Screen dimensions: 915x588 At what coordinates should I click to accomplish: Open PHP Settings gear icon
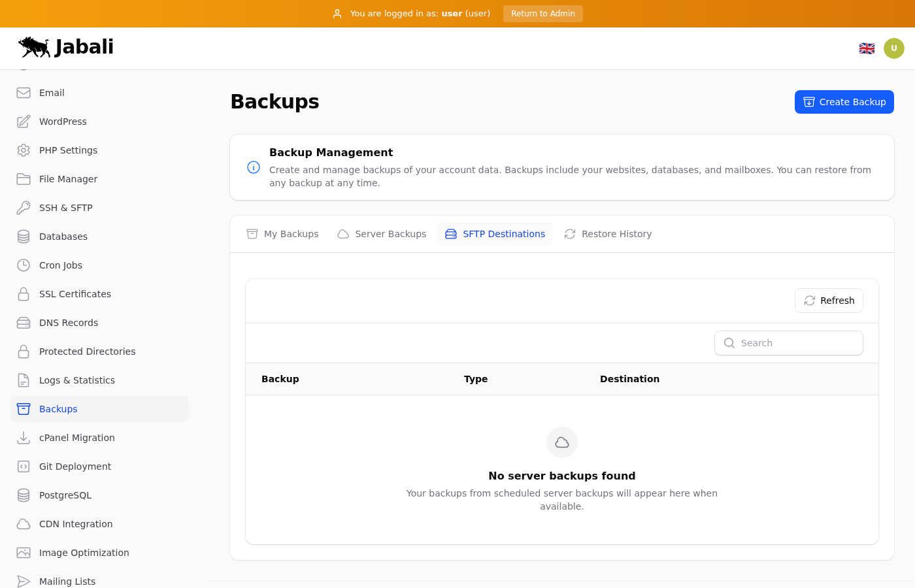pyautogui.click(x=24, y=150)
